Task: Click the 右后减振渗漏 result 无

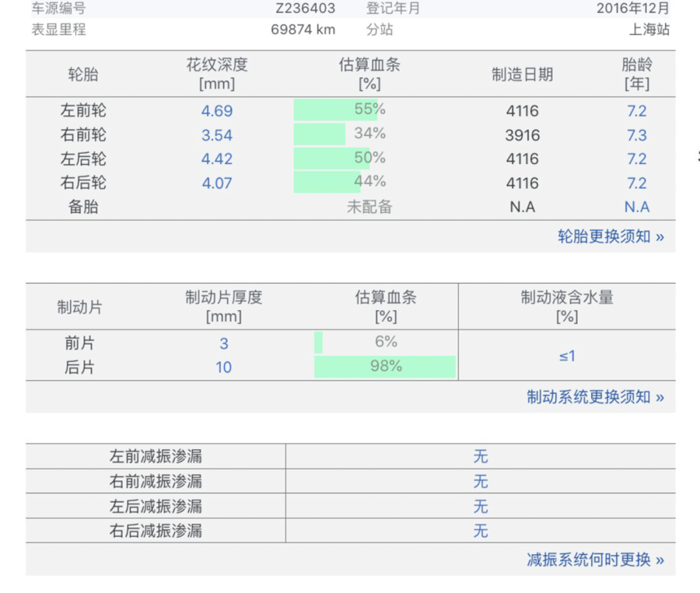Action: tap(480, 531)
